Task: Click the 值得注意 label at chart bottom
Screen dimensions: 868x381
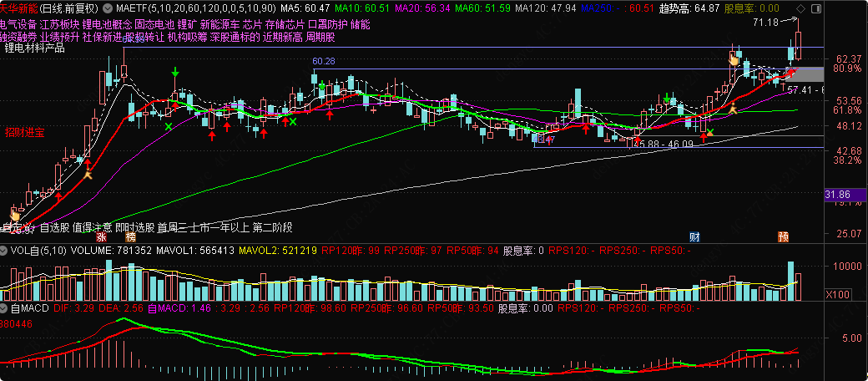Action: pos(92,227)
